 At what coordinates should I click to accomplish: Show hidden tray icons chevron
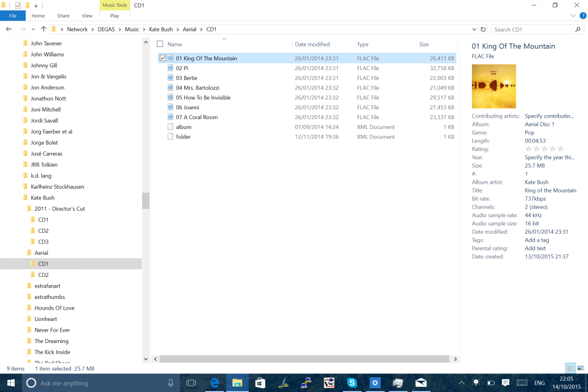point(462,383)
